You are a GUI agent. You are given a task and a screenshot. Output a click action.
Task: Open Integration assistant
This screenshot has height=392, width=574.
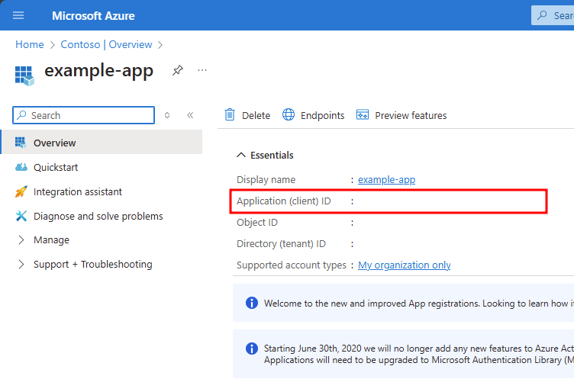pyautogui.click(x=78, y=191)
